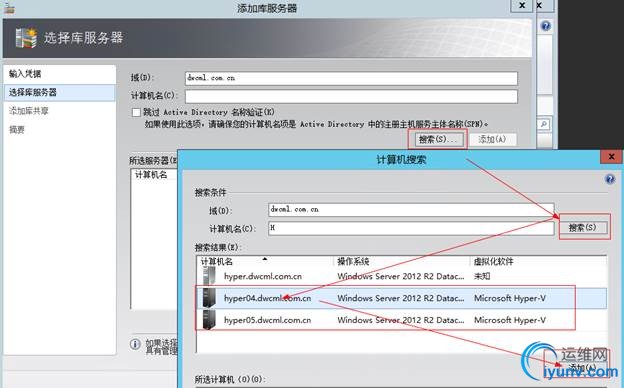Sort results by the 操作系统 column header

(402, 261)
